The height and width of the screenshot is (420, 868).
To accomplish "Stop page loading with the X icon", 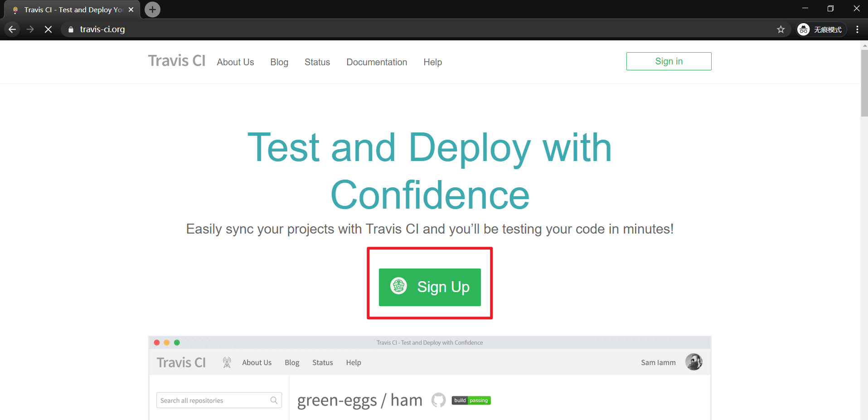I will point(48,29).
